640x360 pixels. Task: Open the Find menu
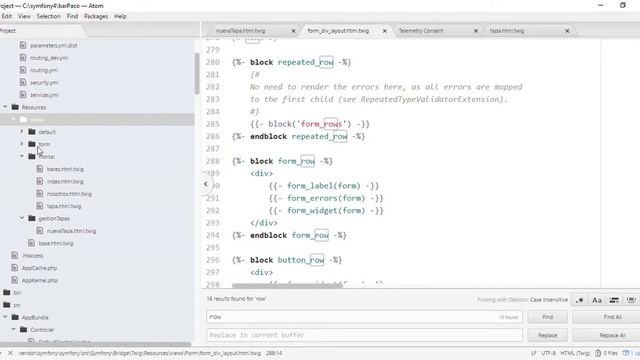click(x=72, y=16)
